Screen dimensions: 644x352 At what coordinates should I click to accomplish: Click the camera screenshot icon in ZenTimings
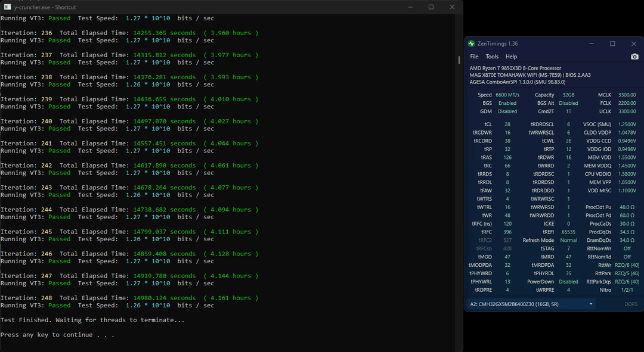[x=634, y=57]
